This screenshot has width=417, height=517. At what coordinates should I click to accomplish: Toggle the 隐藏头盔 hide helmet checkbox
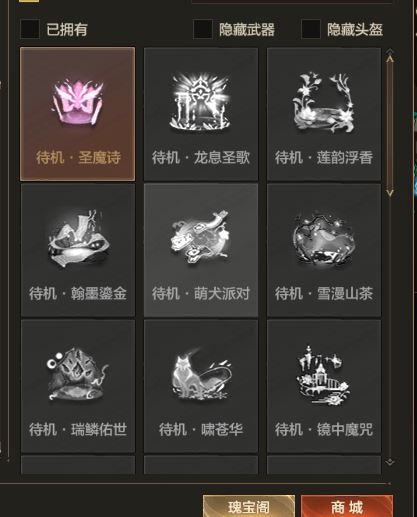311,29
